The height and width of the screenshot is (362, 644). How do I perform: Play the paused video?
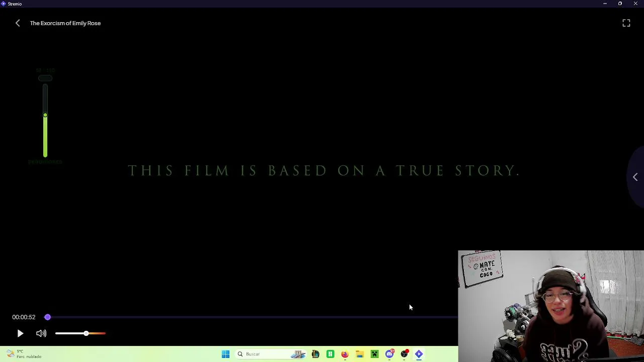coord(20,333)
